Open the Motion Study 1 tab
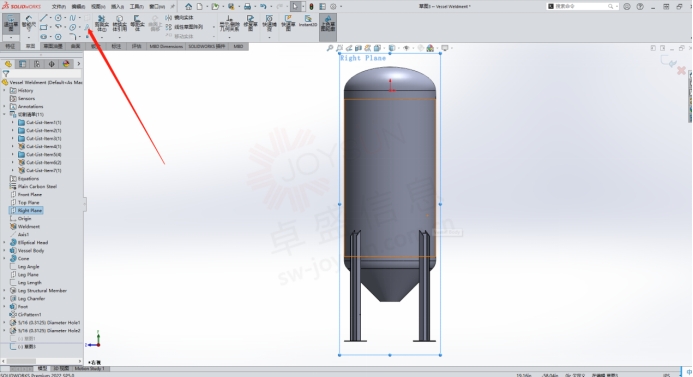 [90, 368]
